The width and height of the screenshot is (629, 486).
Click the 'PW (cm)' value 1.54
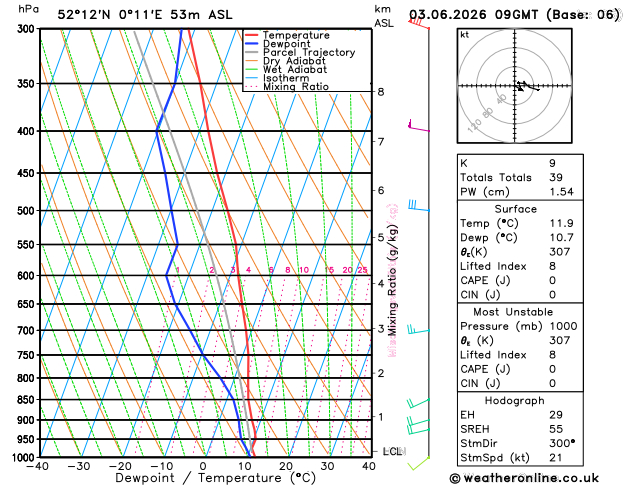(562, 192)
